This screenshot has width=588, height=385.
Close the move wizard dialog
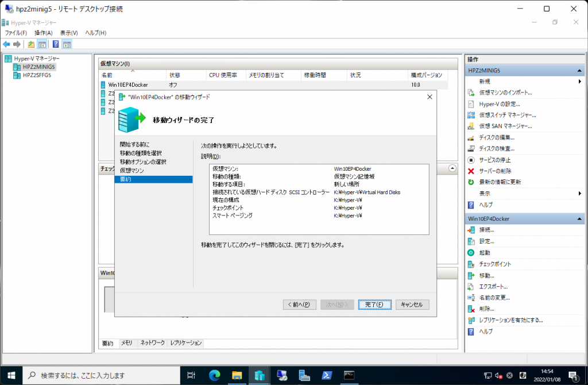[430, 97]
